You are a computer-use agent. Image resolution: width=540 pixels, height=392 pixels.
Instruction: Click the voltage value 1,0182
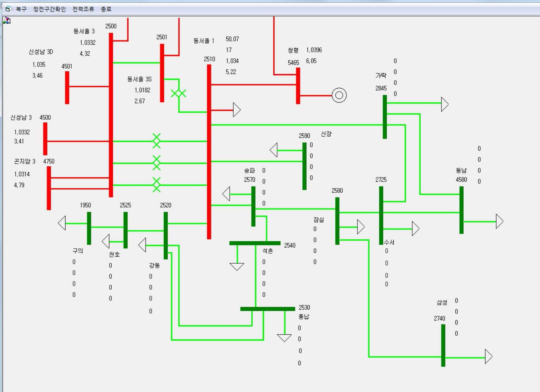point(142,90)
